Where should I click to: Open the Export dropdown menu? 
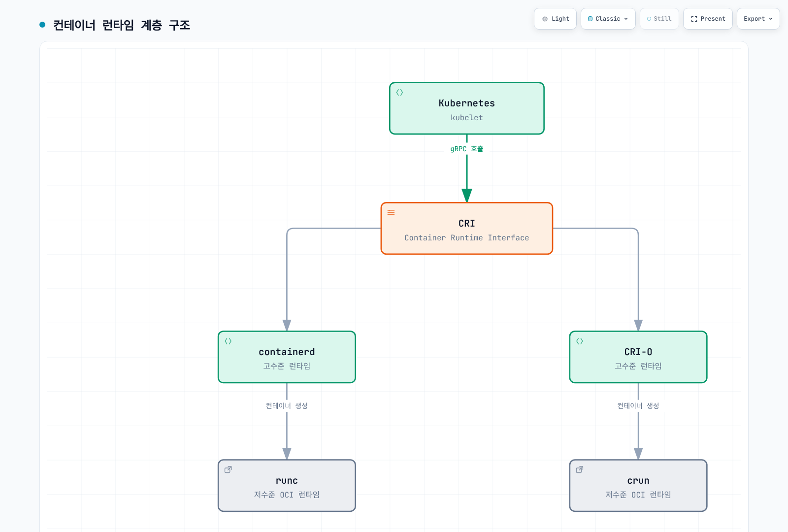click(x=758, y=19)
